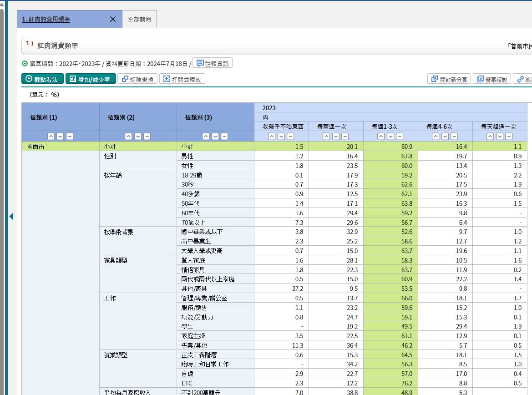The width and height of the screenshot is (532, 395).
Task: Sort 我幾乎不吃東西 column ascending
Action: [x=272, y=137]
